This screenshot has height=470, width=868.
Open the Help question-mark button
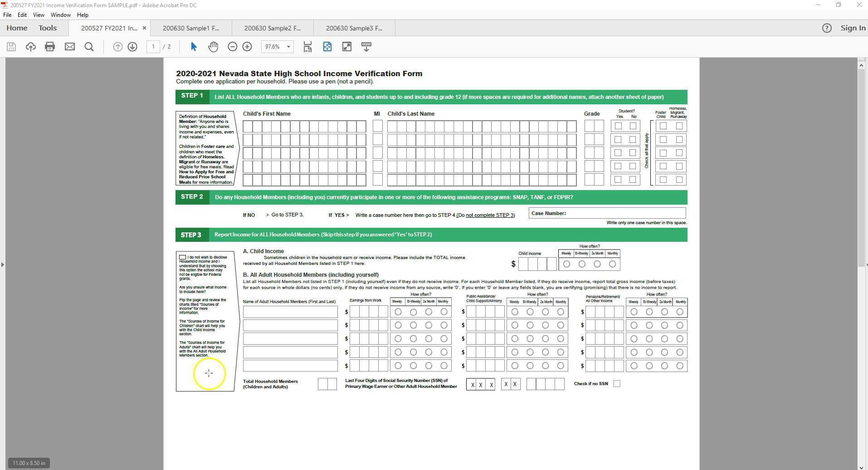click(827, 28)
